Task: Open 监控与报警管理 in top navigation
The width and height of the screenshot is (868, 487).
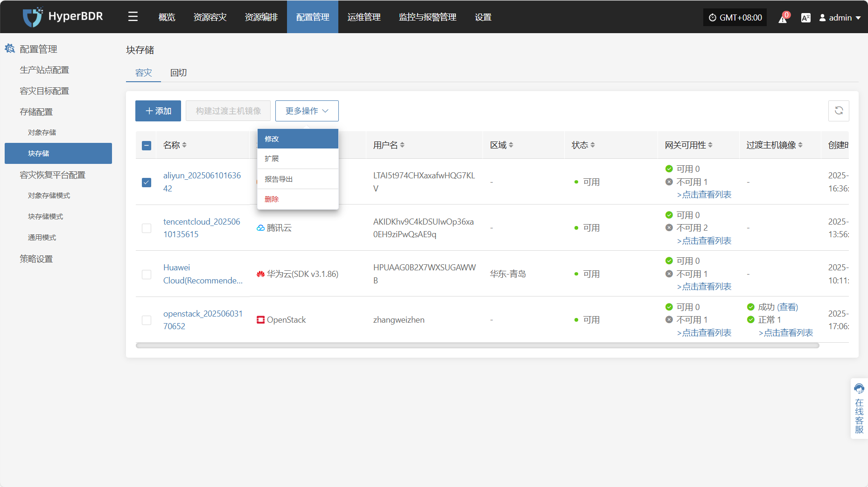Action: point(427,17)
